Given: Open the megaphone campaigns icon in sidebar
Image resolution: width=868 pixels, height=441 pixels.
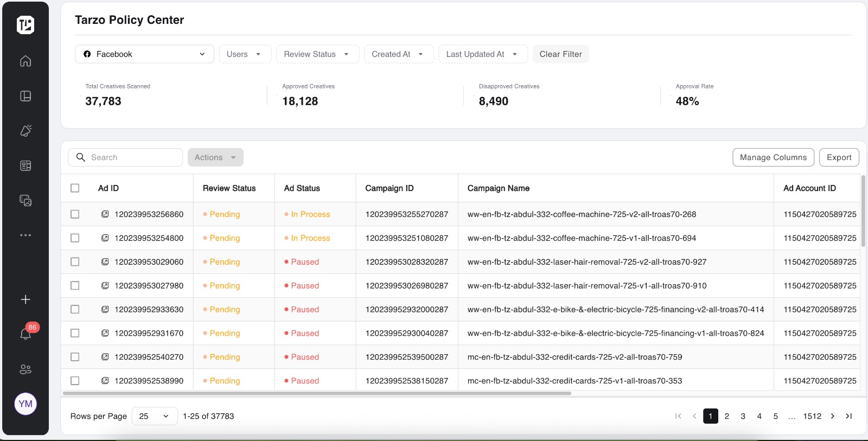Looking at the screenshot, I should point(25,131).
